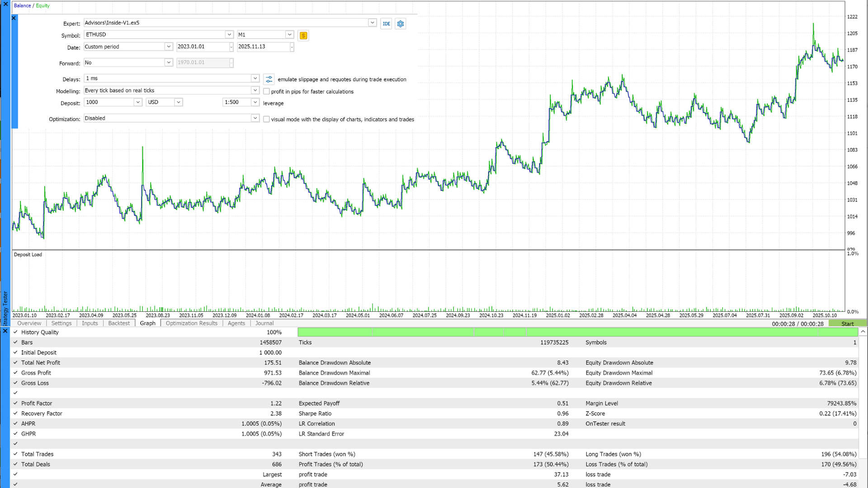This screenshot has height=488, width=868.
Task: Close the strategy tester results panel
Action: point(5,331)
